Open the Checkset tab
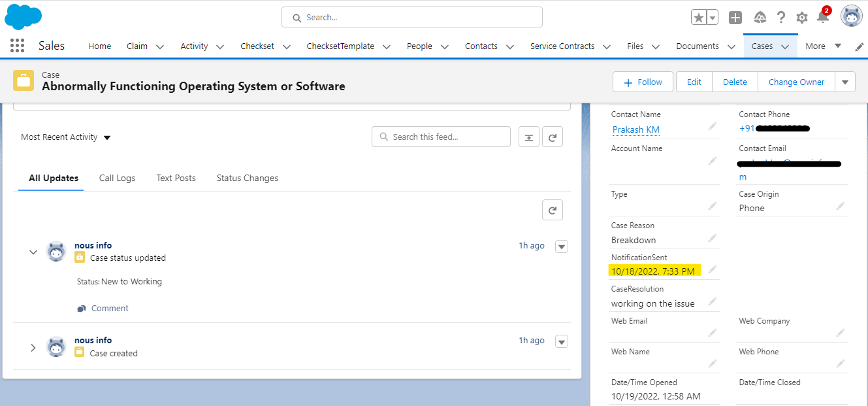The image size is (868, 406). tap(257, 46)
